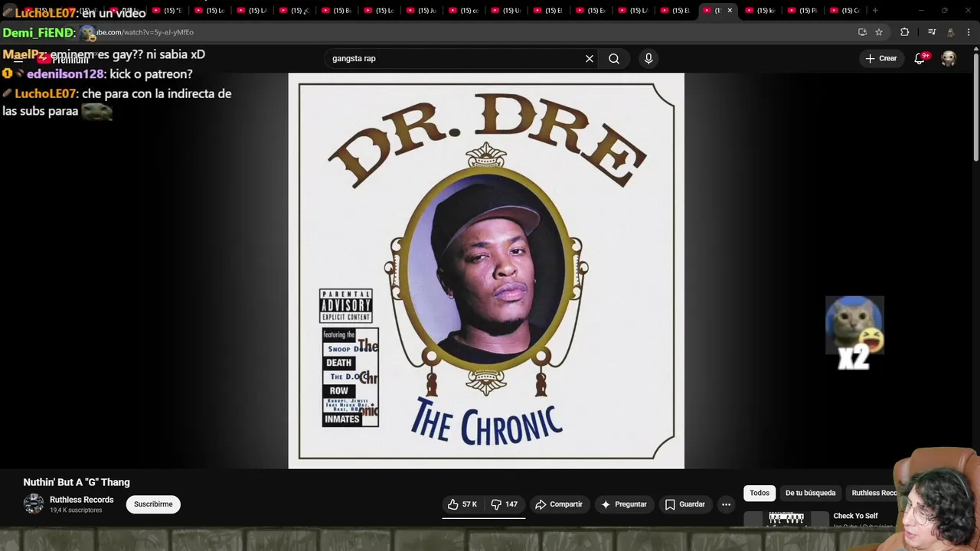Click the Dr. Dre The Chronic video player
The image size is (980, 551).
pyautogui.click(x=486, y=271)
